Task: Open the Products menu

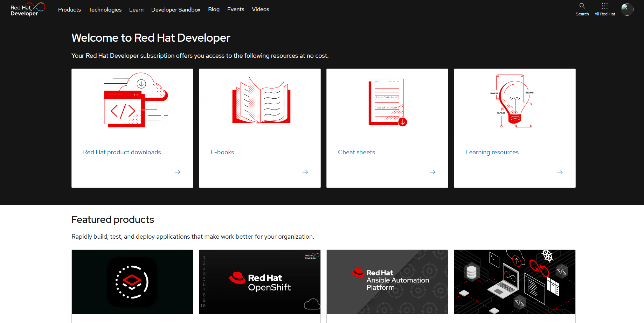Action: (x=69, y=9)
